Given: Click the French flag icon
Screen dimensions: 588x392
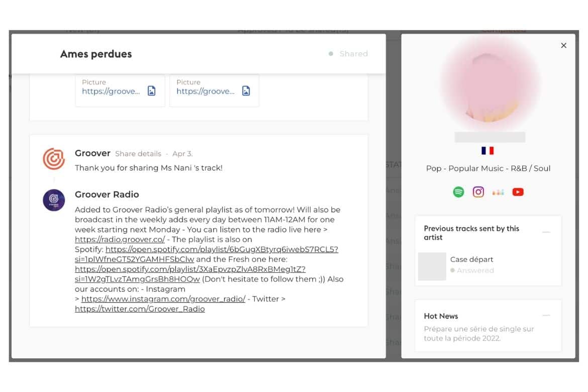Looking at the screenshot, I should (x=487, y=150).
